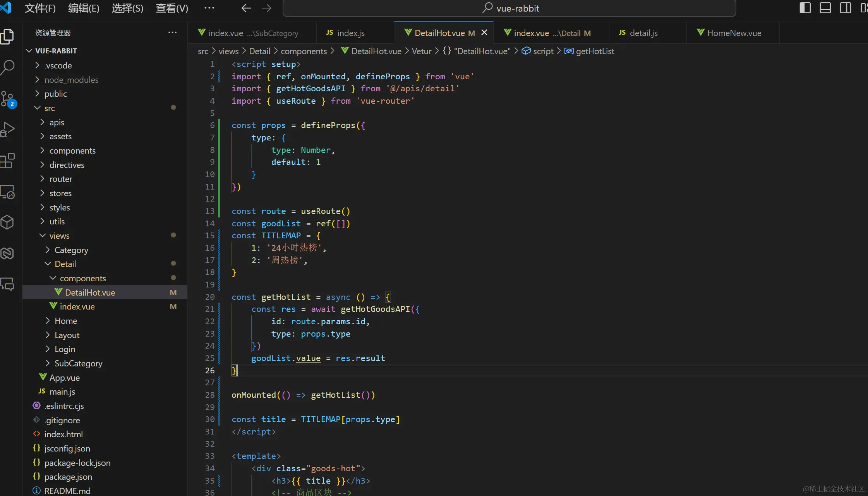This screenshot has height=496, width=868.
Task: Open the Search view icon
Action: (x=7, y=67)
